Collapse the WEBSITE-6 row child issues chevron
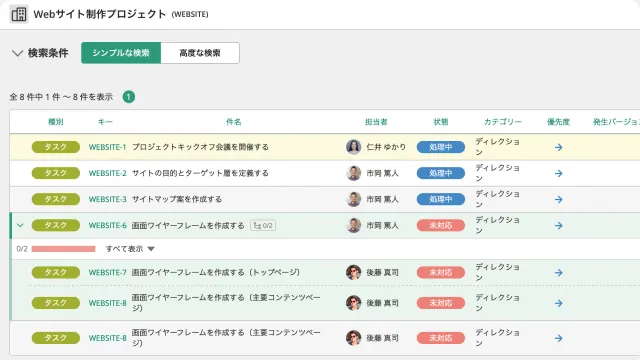The image size is (640, 360). [20, 225]
